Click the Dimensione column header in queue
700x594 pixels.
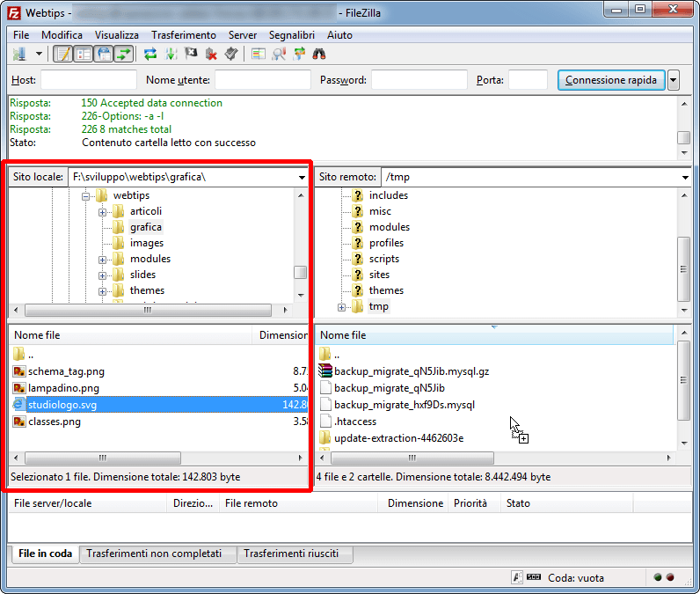(415, 503)
